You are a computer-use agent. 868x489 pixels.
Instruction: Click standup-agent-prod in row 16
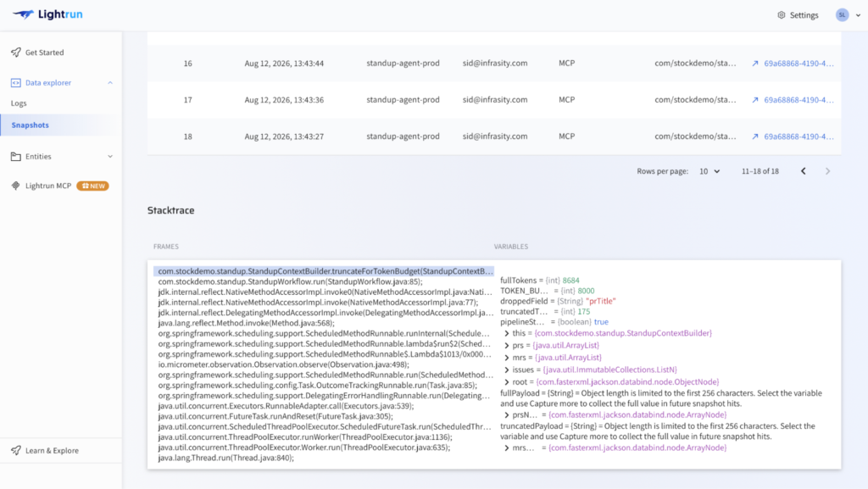coord(403,63)
